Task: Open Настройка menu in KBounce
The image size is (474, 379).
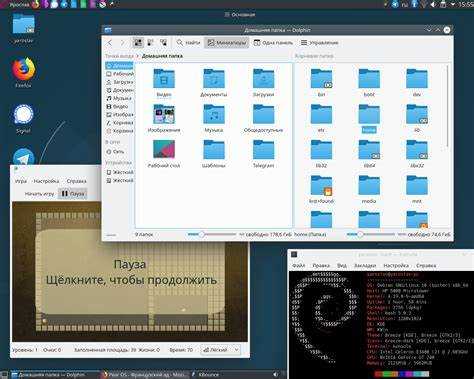Action: (x=46, y=181)
